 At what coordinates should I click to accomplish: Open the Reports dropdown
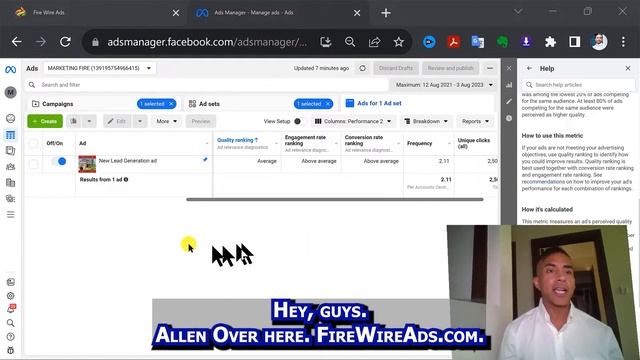(476, 121)
